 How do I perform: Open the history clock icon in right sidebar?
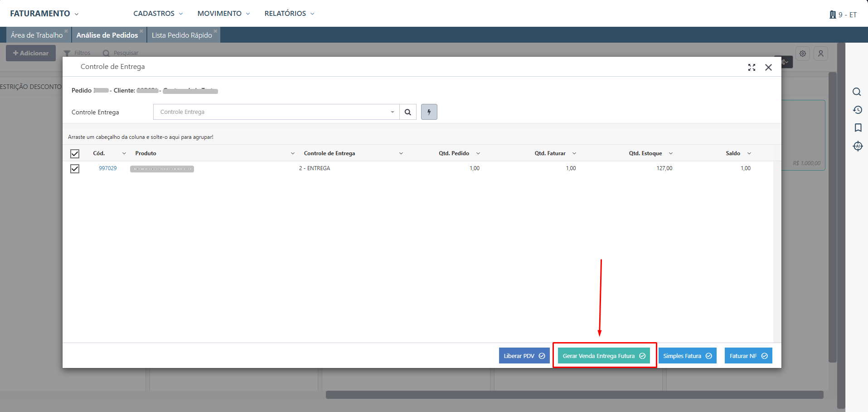click(x=857, y=110)
